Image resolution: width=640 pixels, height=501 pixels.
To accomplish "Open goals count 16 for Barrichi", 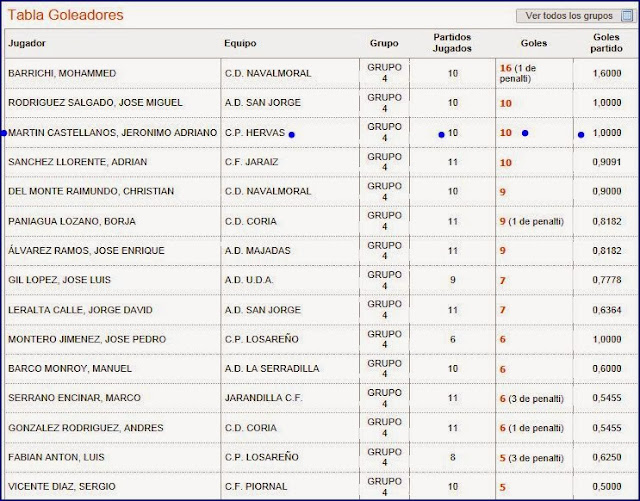I will point(505,68).
